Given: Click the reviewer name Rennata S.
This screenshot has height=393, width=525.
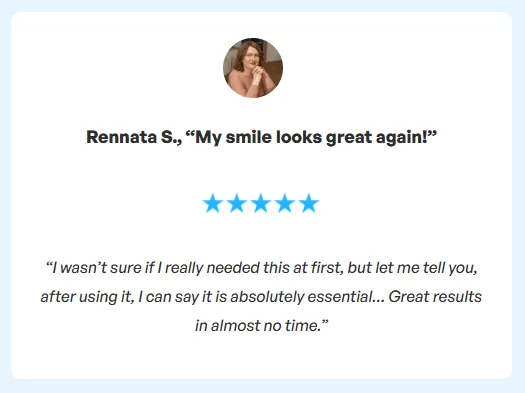Looking at the screenshot, I should (134, 137).
